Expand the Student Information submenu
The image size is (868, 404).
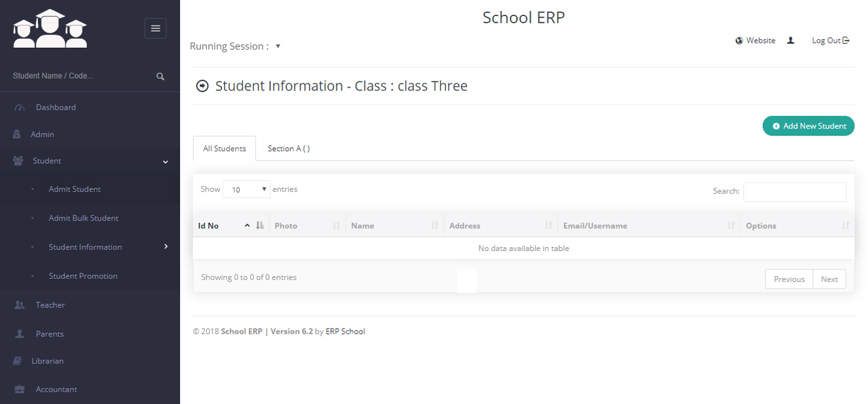(x=85, y=247)
